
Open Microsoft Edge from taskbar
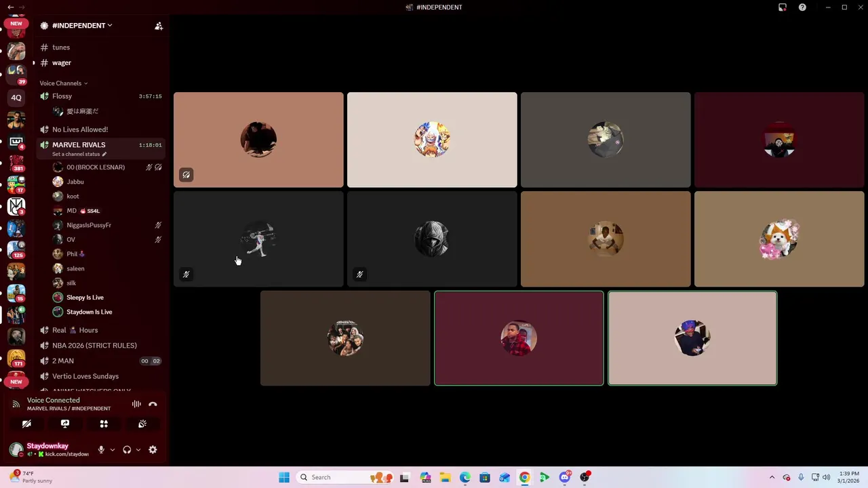point(465,477)
